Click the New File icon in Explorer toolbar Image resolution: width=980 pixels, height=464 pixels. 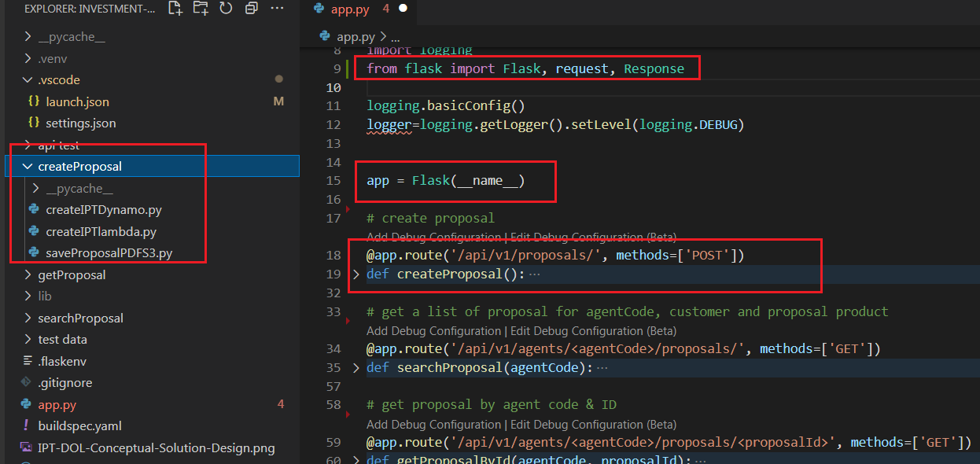coord(175,9)
